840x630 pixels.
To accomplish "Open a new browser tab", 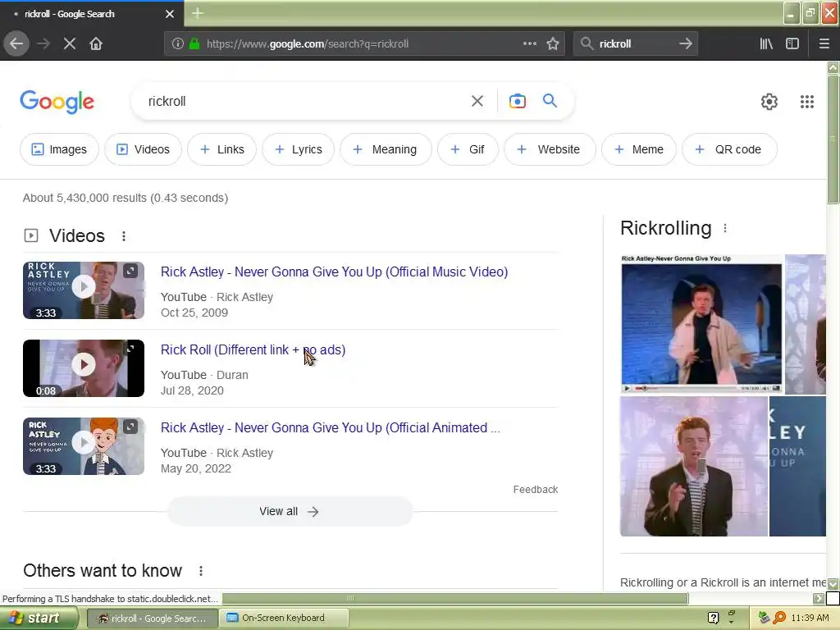I will [197, 13].
